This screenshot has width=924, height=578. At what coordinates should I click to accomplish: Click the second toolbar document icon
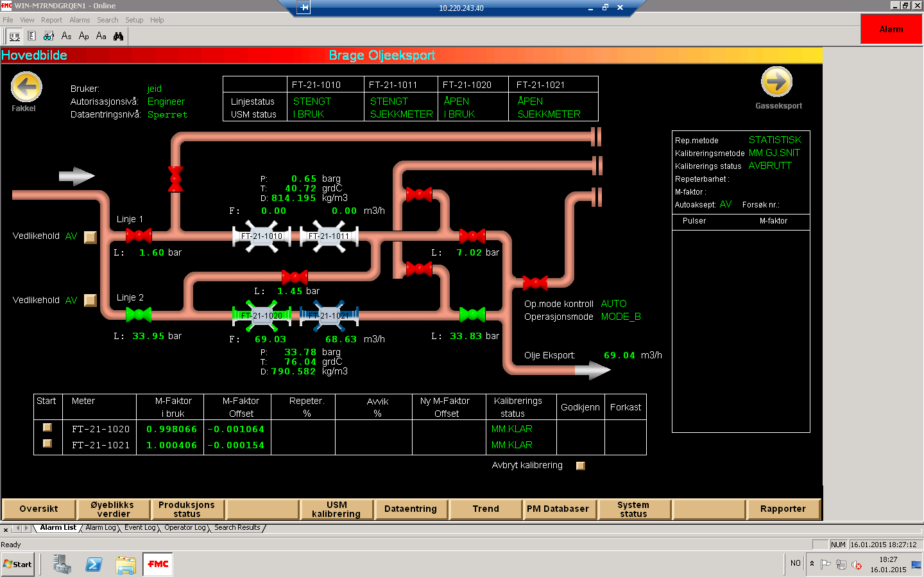(x=31, y=36)
